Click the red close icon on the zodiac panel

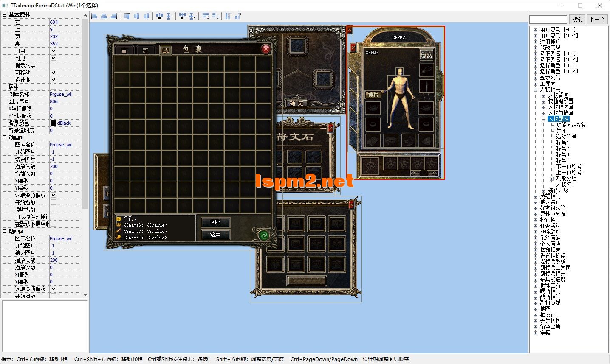351,205
